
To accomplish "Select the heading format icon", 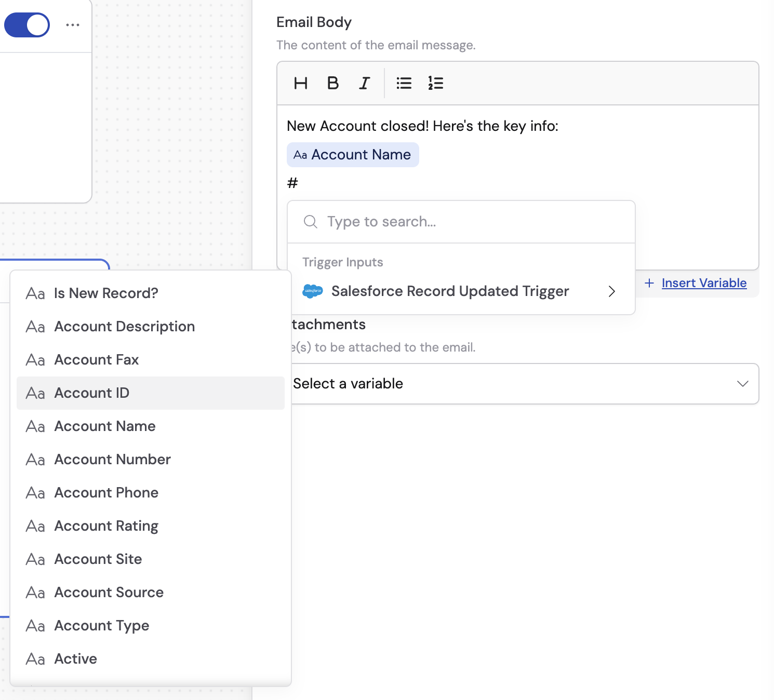I will click(x=300, y=83).
